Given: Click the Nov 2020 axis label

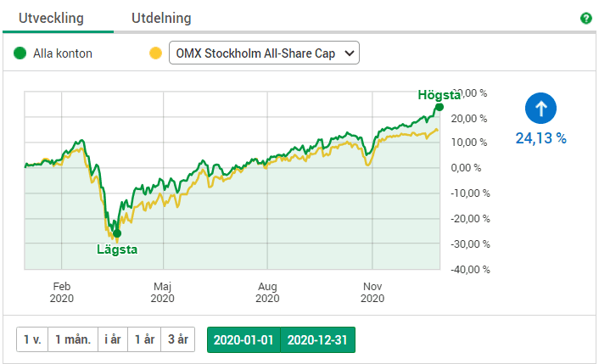Looking at the screenshot, I should click(x=372, y=292).
